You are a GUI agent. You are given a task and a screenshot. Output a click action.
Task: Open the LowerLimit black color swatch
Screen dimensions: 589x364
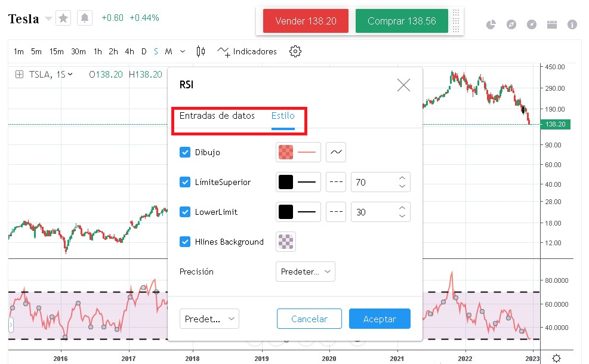pyautogui.click(x=286, y=212)
